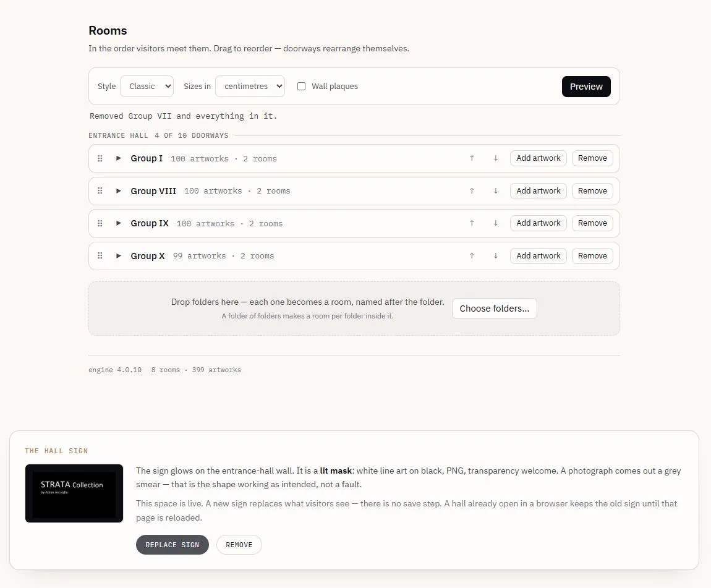The width and height of the screenshot is (711, 588).
Task: Click the 'engine 4.0.10' footer text
Action: 115,370
